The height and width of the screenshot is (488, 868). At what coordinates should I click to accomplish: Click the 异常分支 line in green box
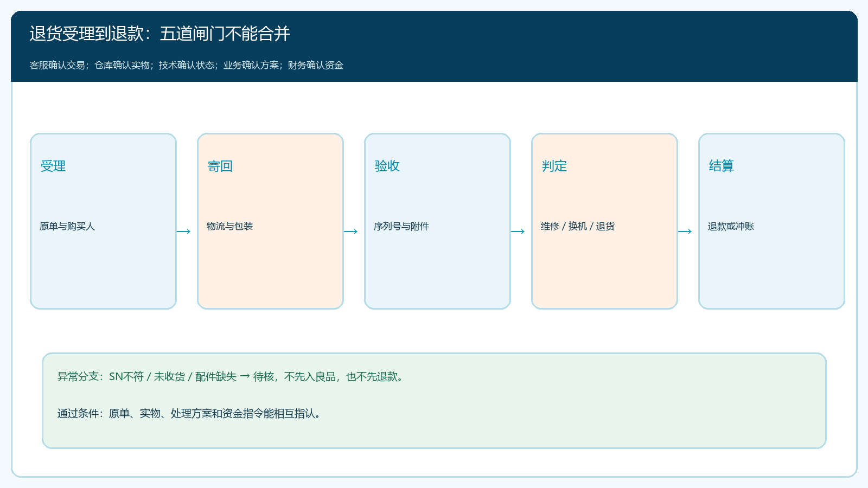click(231, 376)
